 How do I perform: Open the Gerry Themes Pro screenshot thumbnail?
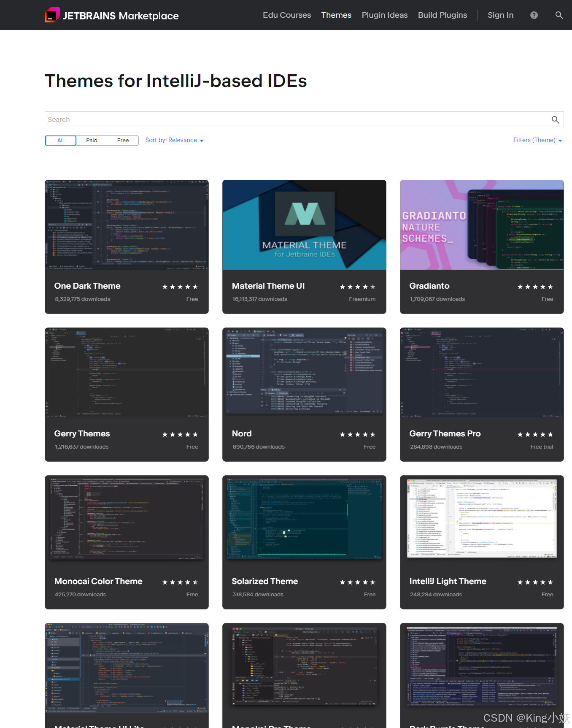tap(482, 373)
